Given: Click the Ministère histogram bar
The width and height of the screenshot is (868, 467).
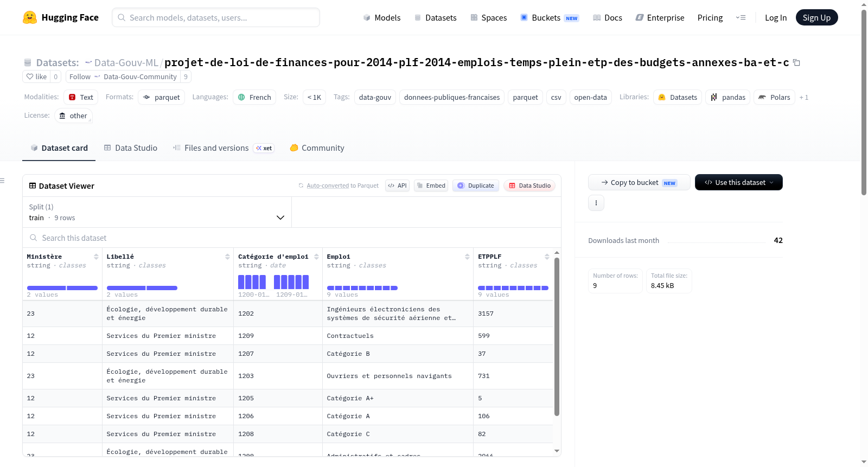Looking at the screenshot, I should coord(62,287).
